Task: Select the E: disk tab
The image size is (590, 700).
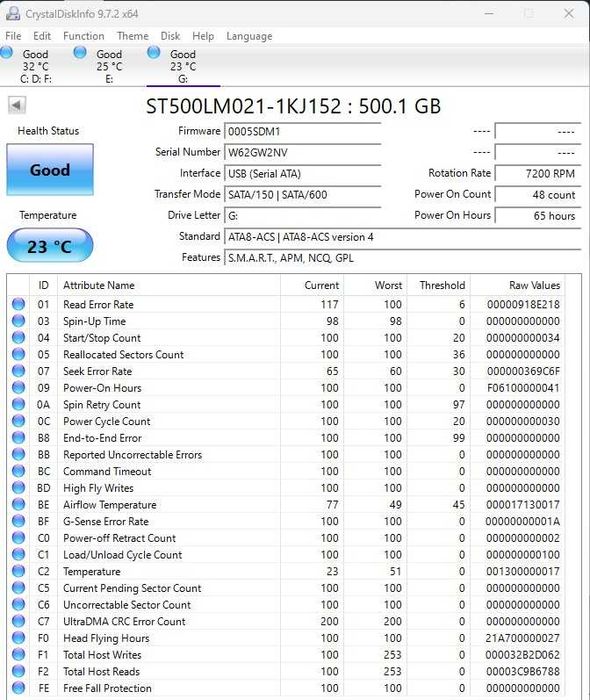Action: (109, 66)
